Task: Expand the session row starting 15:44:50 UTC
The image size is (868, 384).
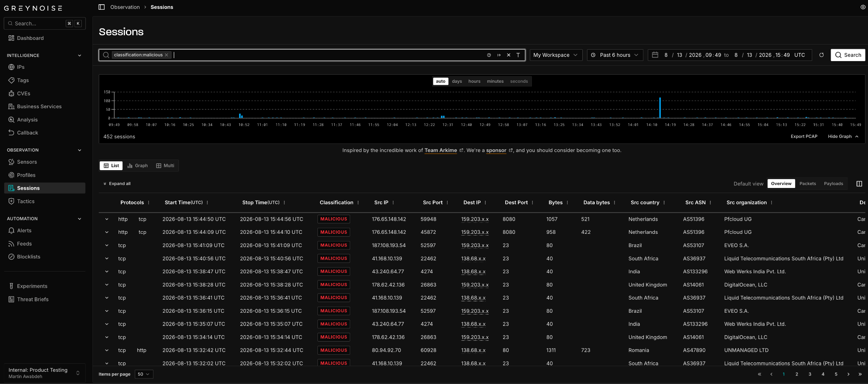Action: [107, 219]
